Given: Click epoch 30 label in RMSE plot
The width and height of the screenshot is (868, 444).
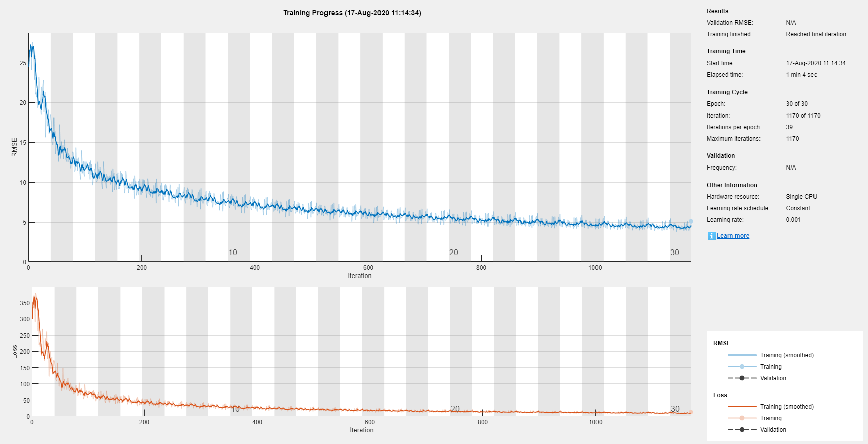Looking at the screenshot, I should [x=675, y=252].
